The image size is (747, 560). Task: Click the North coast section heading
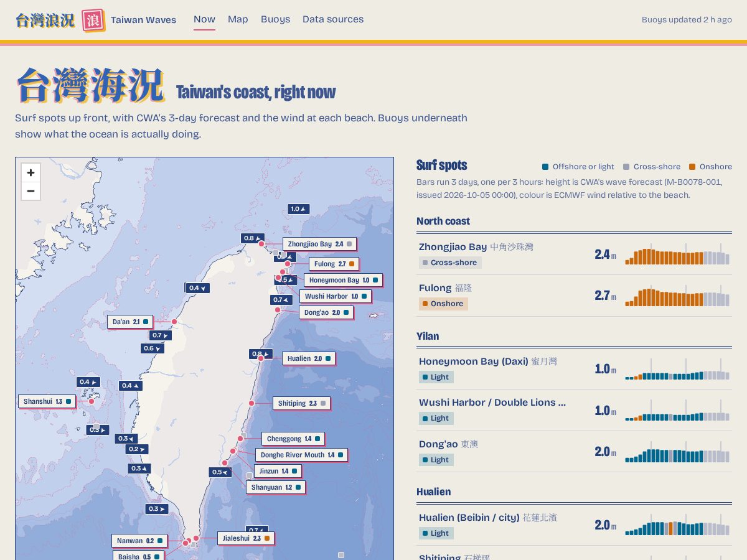coord(443,221)
